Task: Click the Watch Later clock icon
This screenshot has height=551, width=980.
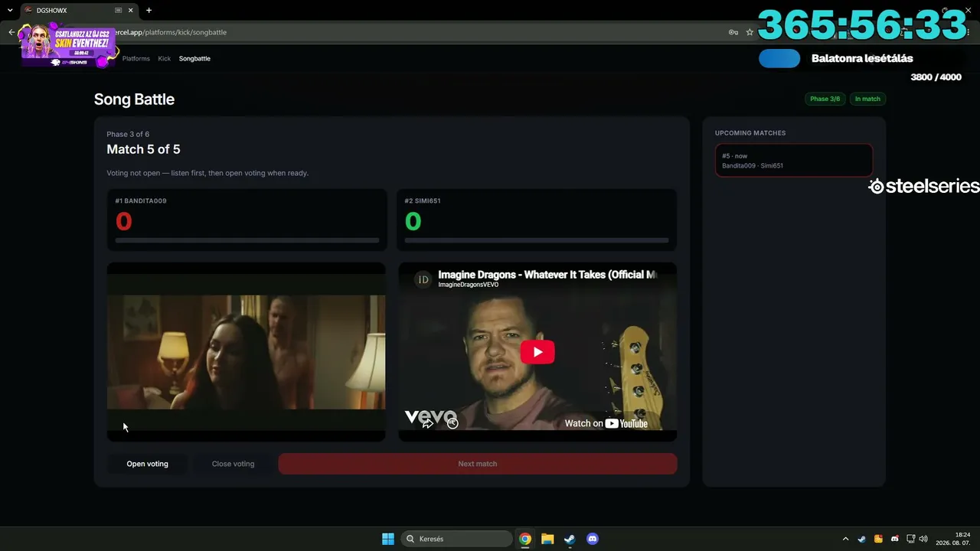Action: coord(452,423)
